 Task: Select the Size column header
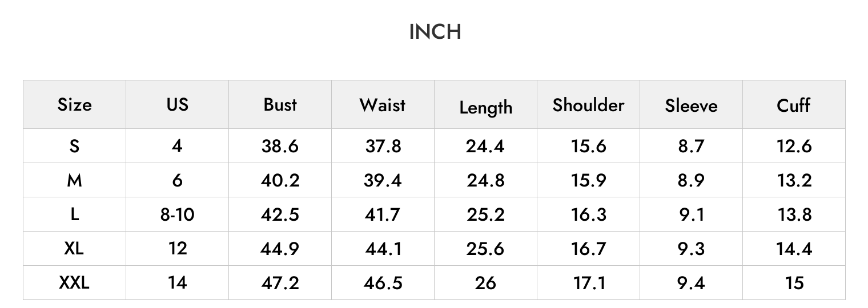(74, 105)
